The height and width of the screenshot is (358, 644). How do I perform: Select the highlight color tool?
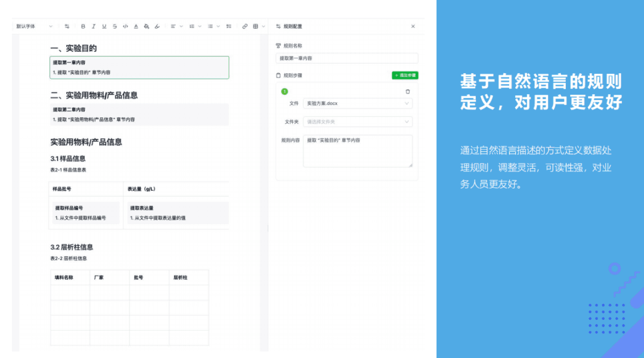146,26
